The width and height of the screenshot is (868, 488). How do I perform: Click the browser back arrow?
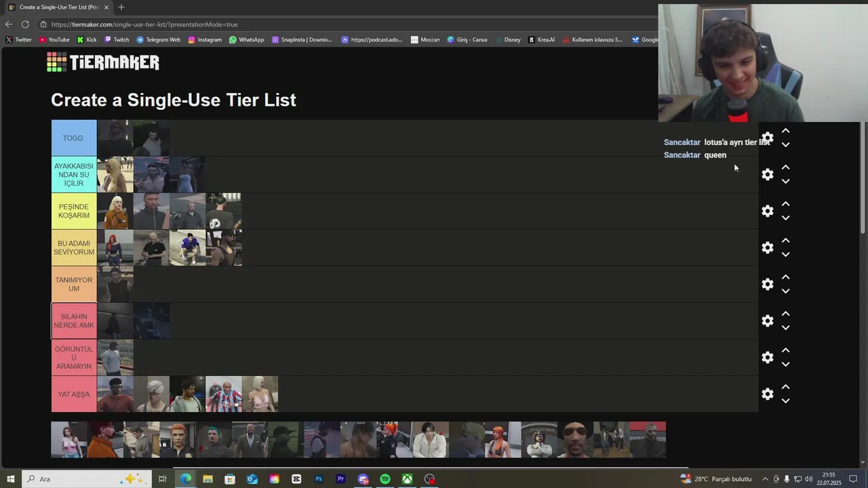[9, 24]
